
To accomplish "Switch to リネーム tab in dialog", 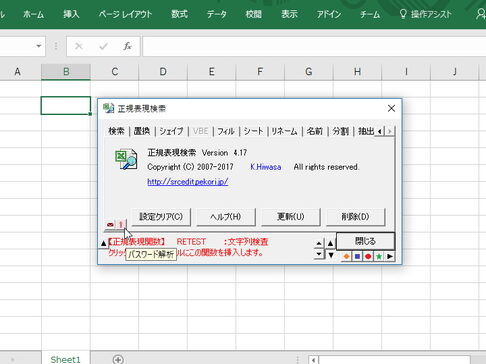I will (x=284, y=131).
